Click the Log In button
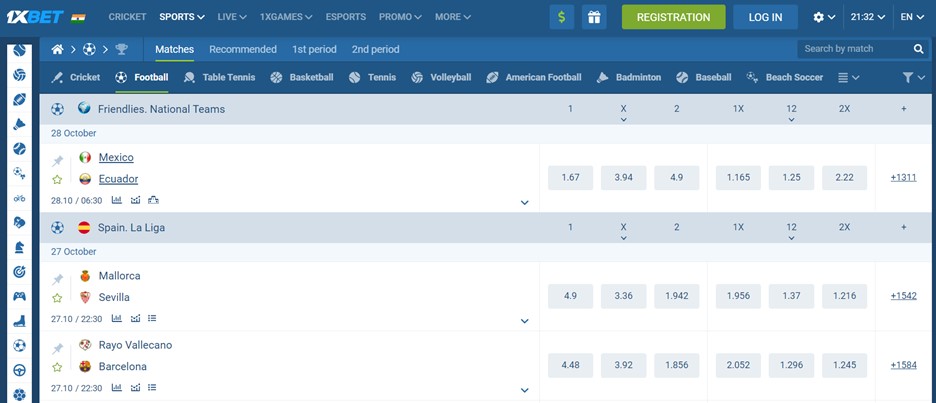The height and width of the screenshot is (403, 936). coord(765,17)
